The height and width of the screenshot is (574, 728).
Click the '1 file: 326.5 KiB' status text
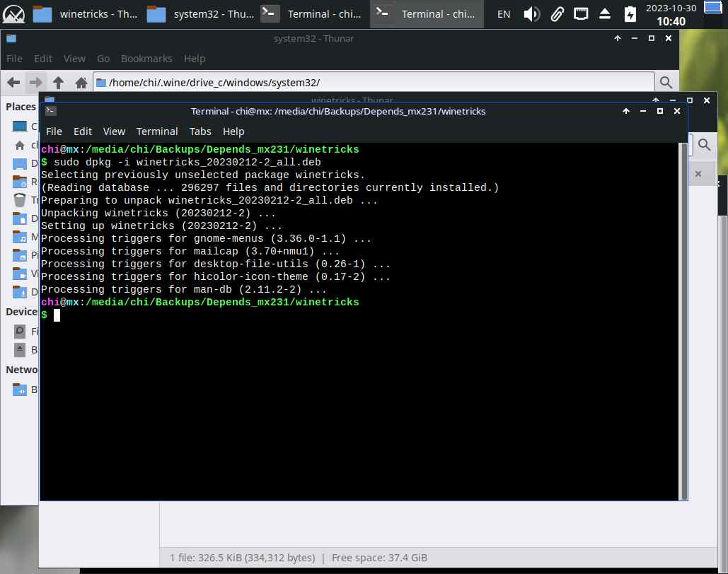tap(242, 557)
